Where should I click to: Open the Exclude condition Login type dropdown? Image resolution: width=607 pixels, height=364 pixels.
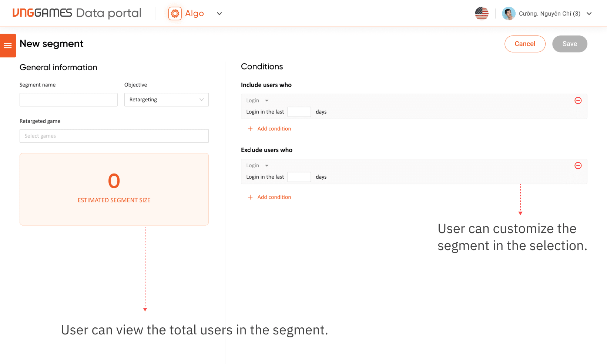[x=257, y=166]
